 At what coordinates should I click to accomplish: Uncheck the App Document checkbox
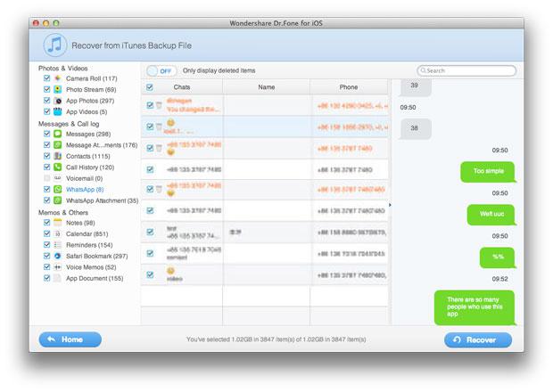46,278
